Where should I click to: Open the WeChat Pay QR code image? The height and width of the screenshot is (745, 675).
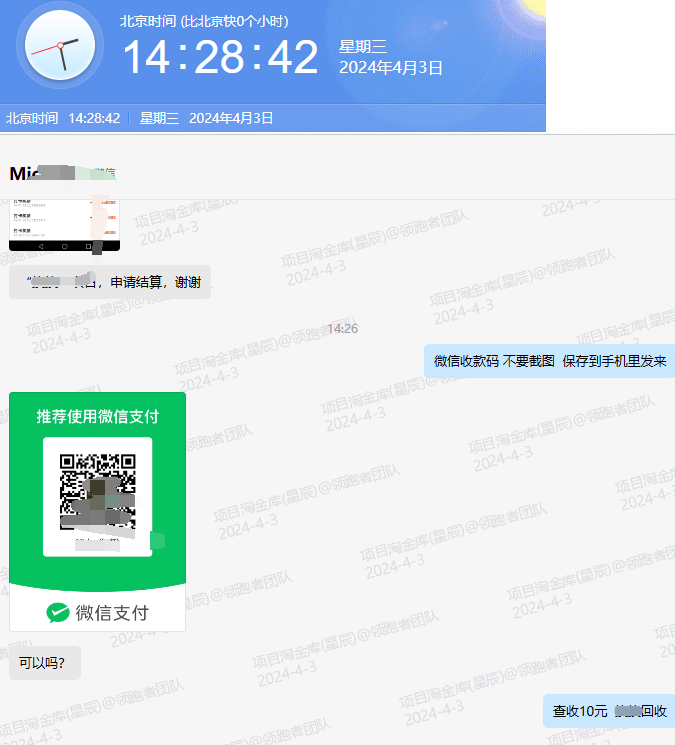pyautogui.click(x=97, y=512)
